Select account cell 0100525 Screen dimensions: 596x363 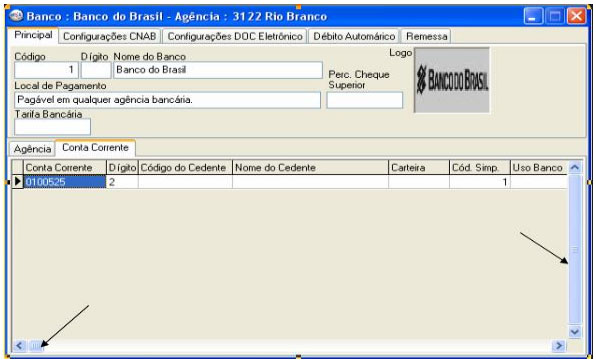pos(65,182)
